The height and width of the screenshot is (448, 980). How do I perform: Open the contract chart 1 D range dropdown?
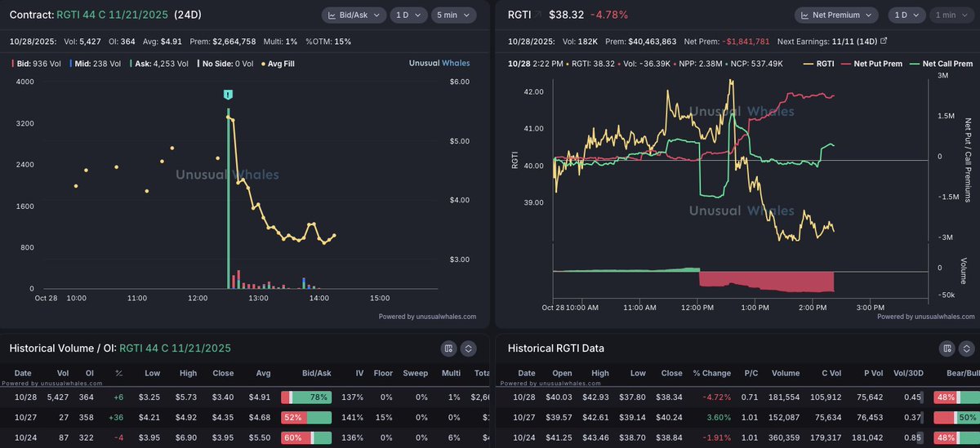pyautogui.click(x=408, y=15)
